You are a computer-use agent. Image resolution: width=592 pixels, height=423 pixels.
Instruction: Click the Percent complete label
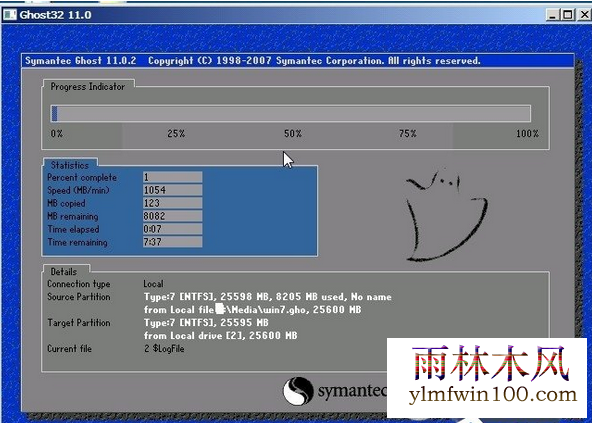pyautogui.click(x=82, y=178)
